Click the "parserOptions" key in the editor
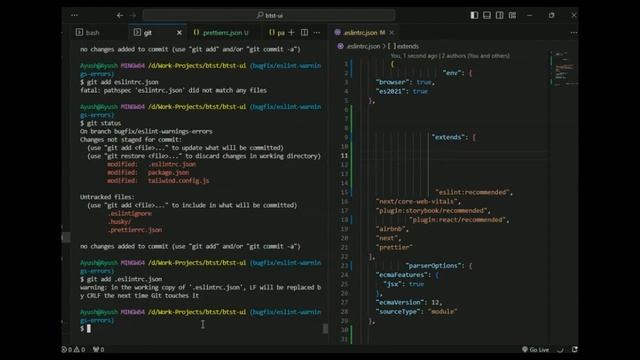The width and height of the screenshot is (640, 360). tap(435, 266)
